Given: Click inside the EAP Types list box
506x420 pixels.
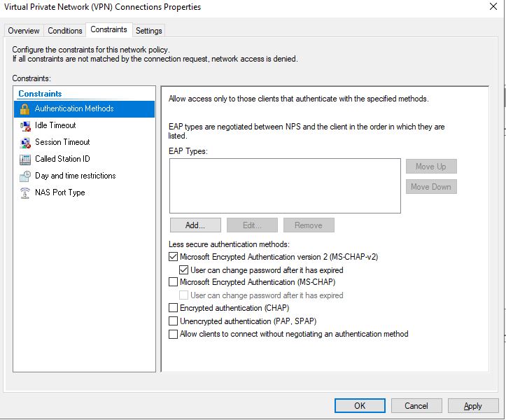Looking at the screenshot, I should click(x=285, y=185).
